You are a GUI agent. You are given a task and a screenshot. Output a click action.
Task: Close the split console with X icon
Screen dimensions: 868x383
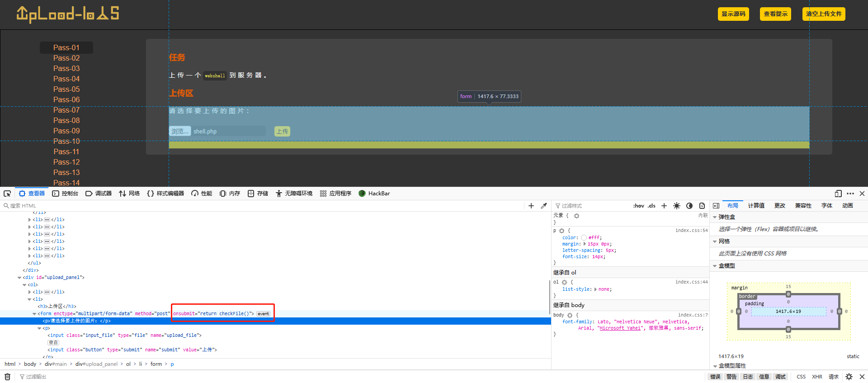(862, 377)
